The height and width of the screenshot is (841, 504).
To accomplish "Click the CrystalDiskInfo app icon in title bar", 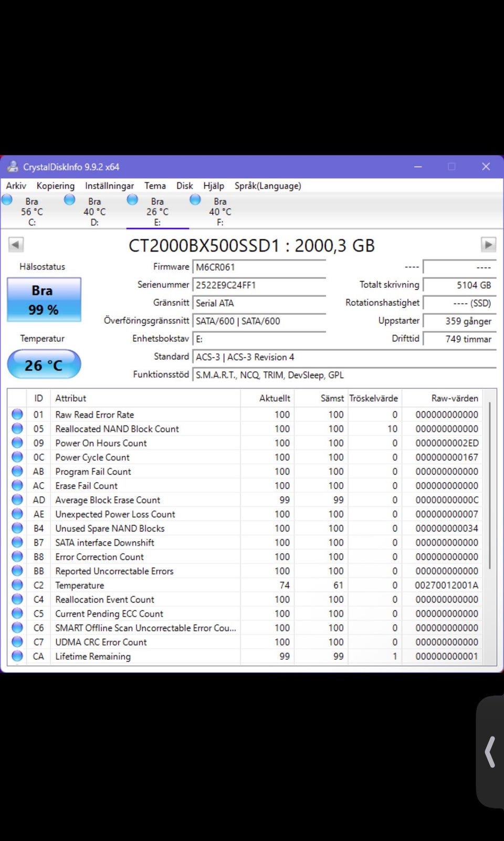I will tap(12, 167).
